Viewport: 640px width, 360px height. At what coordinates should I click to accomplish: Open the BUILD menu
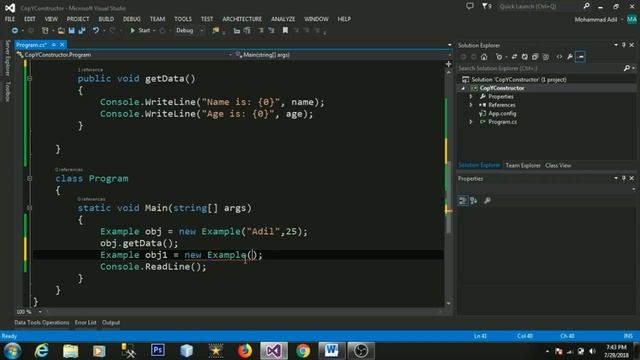[106, 19]
